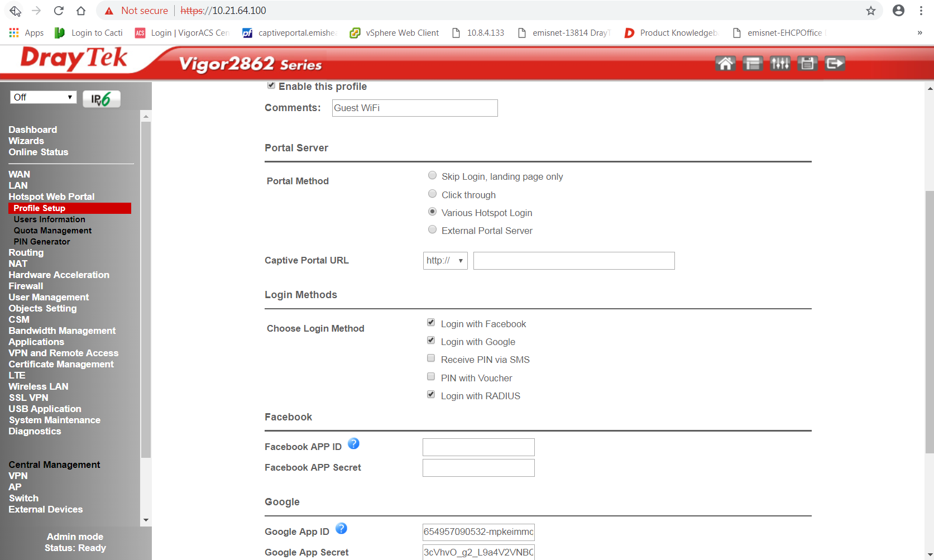
Task: Click the Home icon in DrayTek header
Action: [x=725, y=64]
